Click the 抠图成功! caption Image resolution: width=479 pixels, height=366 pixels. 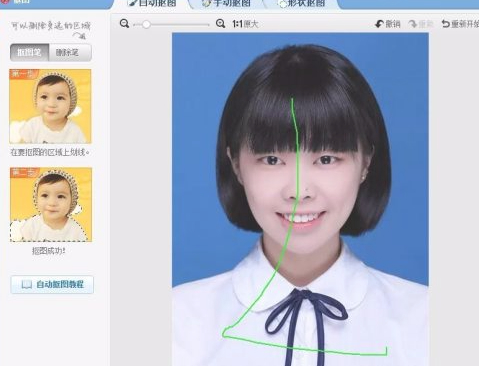[49, 251]
